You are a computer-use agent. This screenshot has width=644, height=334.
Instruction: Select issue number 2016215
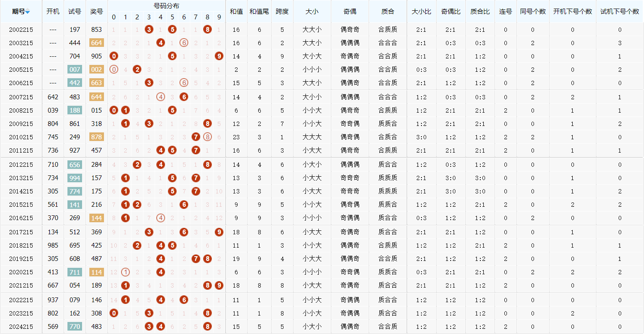21,218
